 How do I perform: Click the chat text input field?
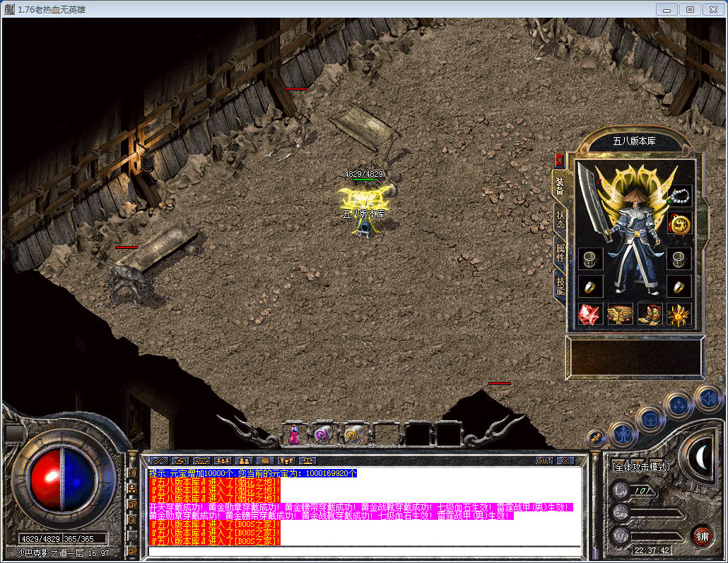click(x=365, y=552)
